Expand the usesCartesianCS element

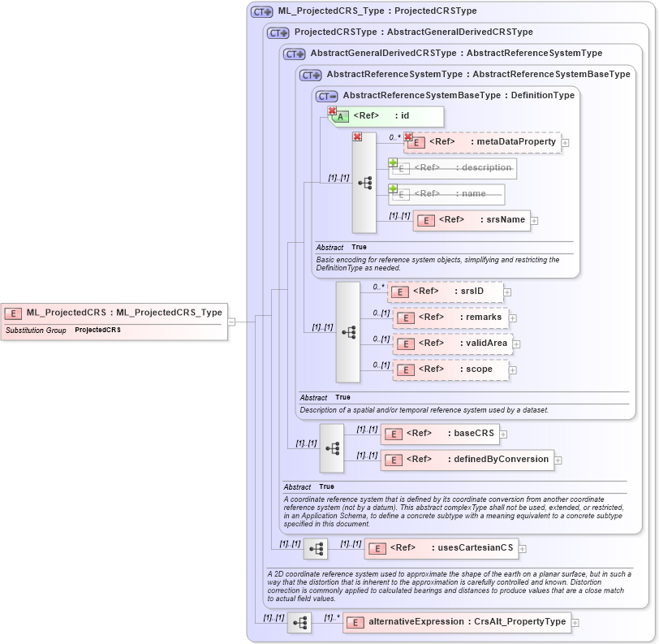pos(523,548)
